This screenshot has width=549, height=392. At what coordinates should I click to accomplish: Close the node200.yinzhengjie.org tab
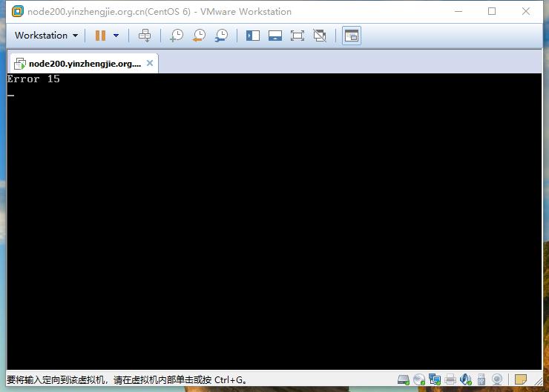(150, 63)
